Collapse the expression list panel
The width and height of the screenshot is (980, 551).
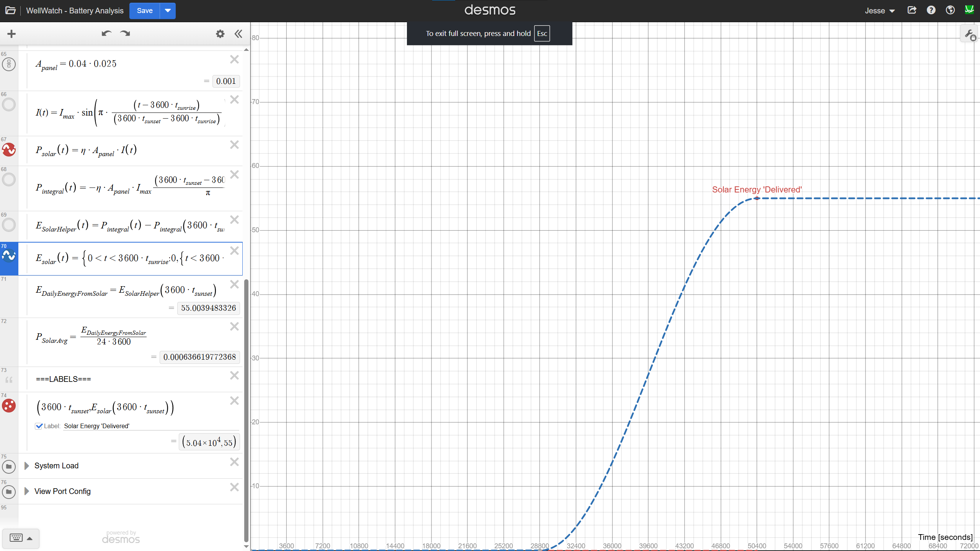[x=238, y=34]
